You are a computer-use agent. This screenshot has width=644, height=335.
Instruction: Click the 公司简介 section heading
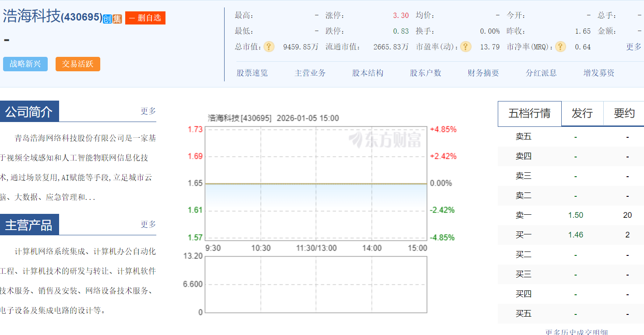pyautogui.click(x=29, y=112)
